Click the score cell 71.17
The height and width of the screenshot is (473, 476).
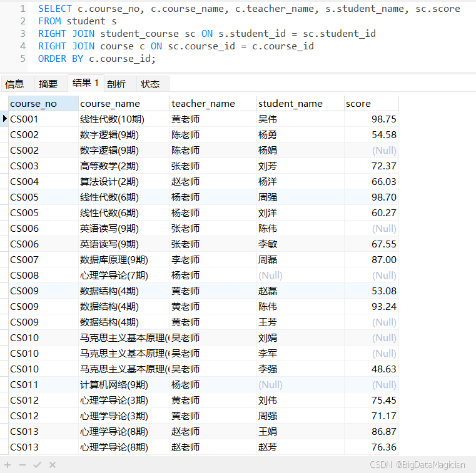point(372,416)
